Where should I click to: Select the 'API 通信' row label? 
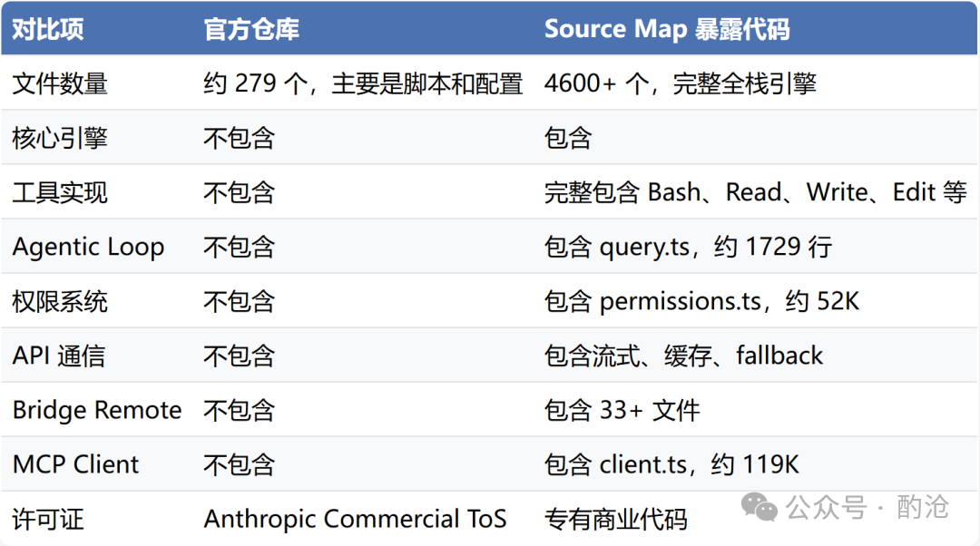pos(59,356)
